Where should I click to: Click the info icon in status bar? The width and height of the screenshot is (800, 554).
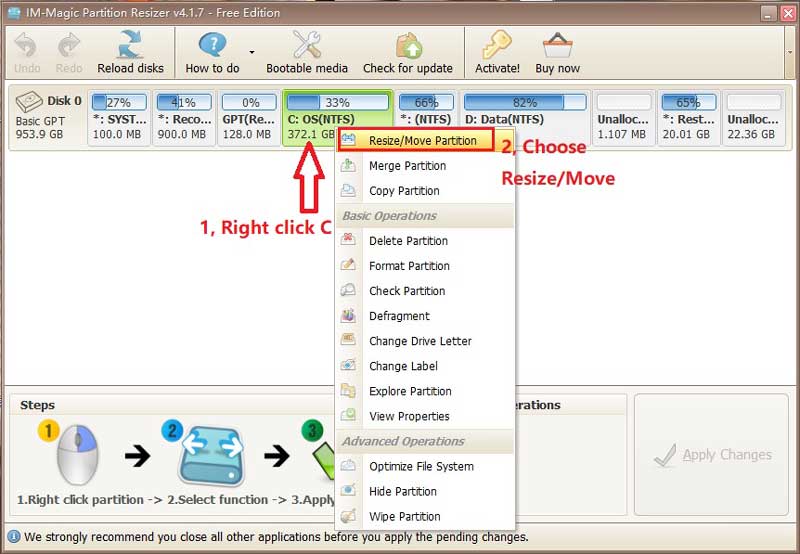[x=13, y=537]
